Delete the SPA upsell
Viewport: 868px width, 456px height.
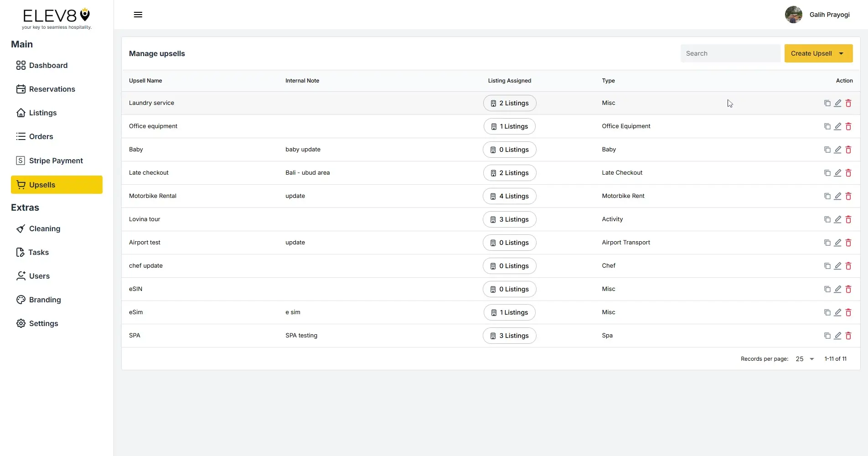point(848,336)
